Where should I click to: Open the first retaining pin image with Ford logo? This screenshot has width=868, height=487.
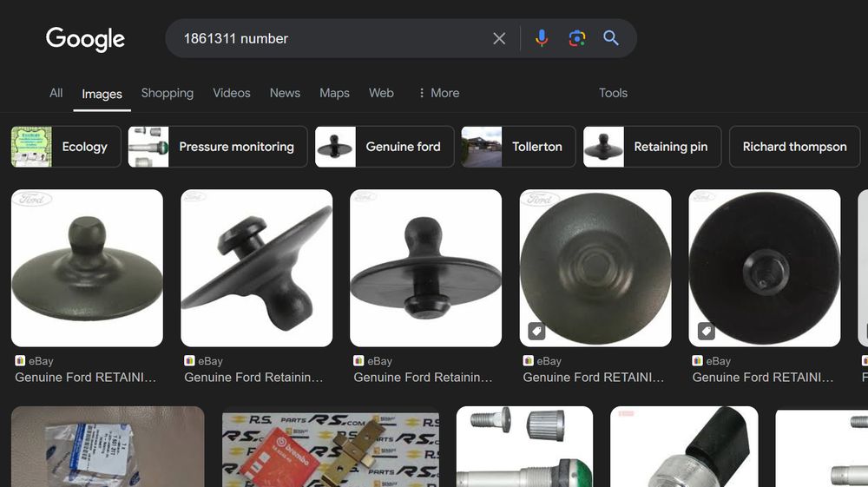coord(87,268)
